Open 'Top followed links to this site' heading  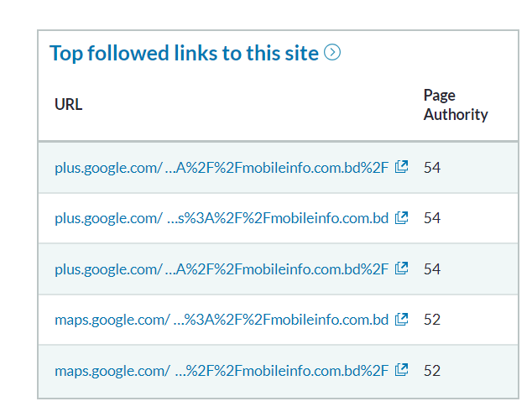pos(184,53)
